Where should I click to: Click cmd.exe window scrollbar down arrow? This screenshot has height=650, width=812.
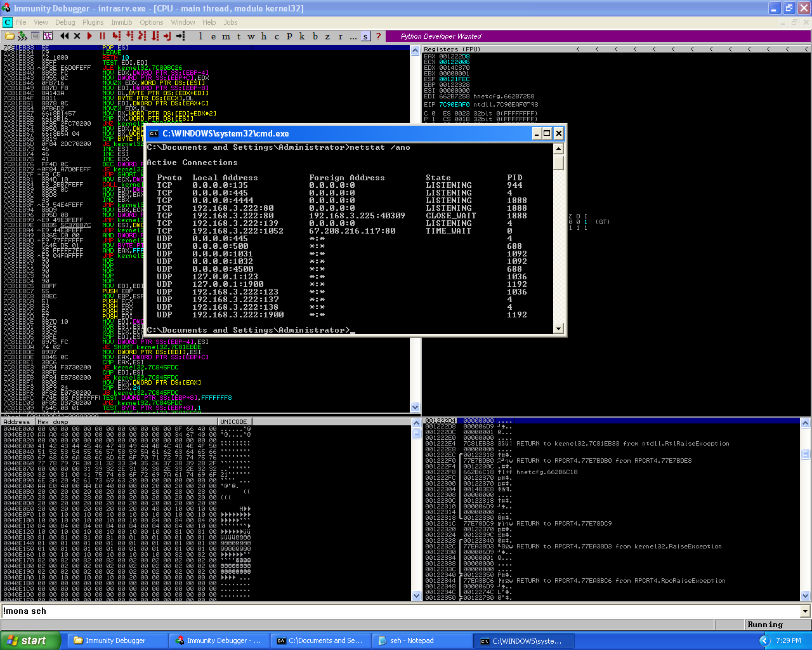pos(558,329)
